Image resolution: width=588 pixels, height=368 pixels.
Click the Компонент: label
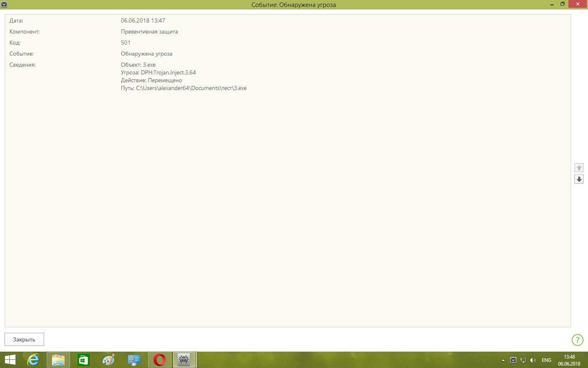click(x=24, y=31)
